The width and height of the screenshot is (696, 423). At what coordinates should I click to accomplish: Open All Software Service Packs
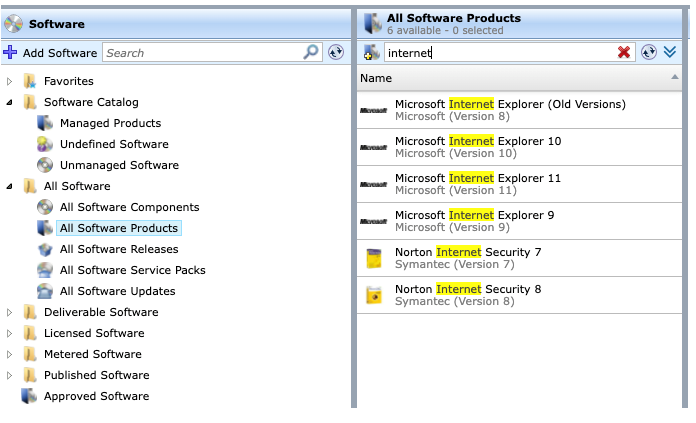click(x=133, y=270)
